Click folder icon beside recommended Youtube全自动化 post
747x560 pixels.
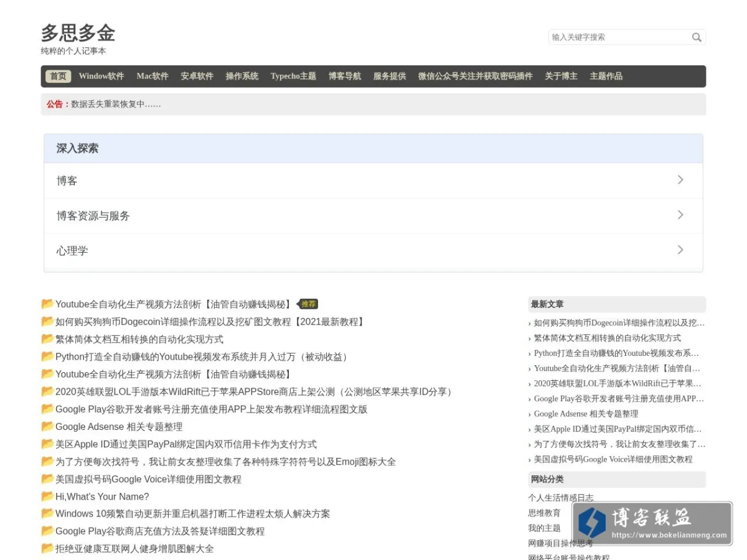tap(47, 304)
